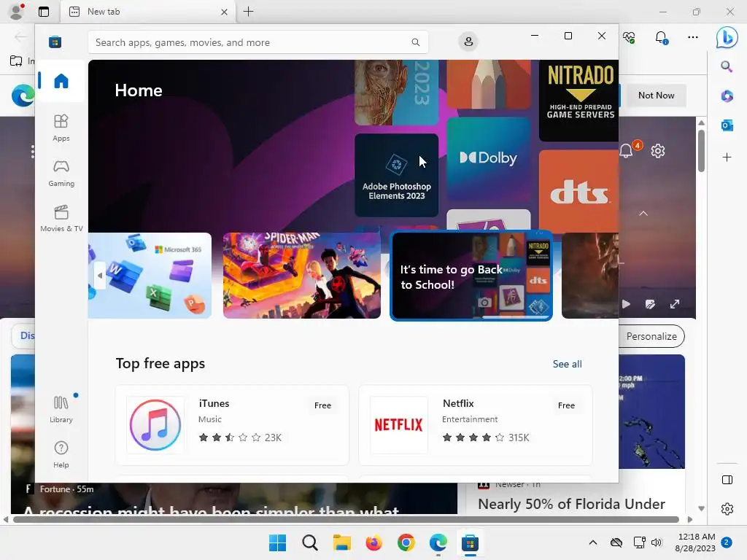The height and width of the screenshot is (560, 747).
Task: Open Outlook in Edge sidebar
Action: tap(727, 125)
